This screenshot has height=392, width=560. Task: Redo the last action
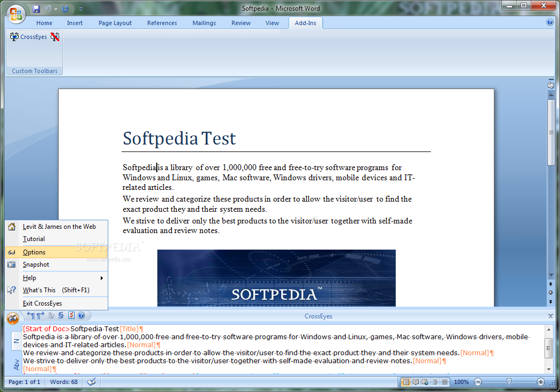tap(65, 9)
